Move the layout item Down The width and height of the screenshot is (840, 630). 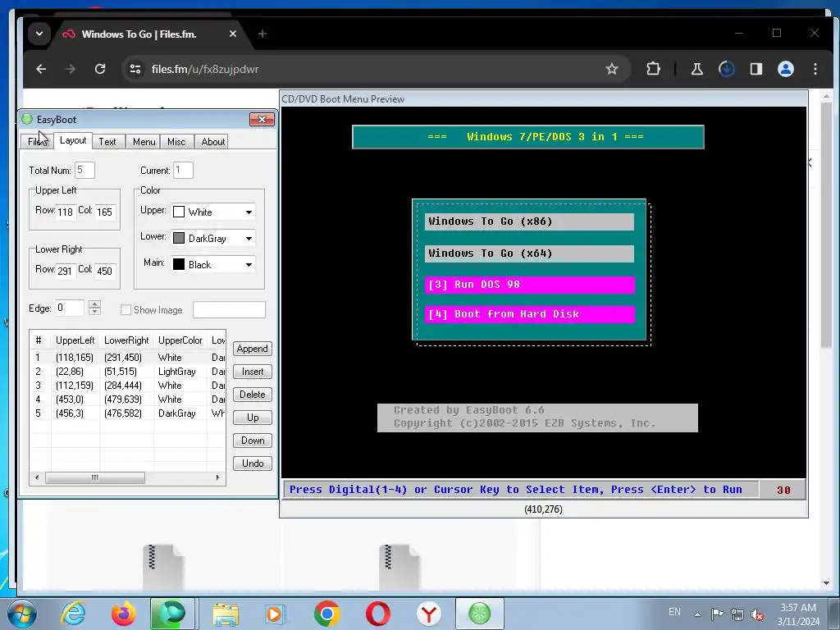(253, 441)
